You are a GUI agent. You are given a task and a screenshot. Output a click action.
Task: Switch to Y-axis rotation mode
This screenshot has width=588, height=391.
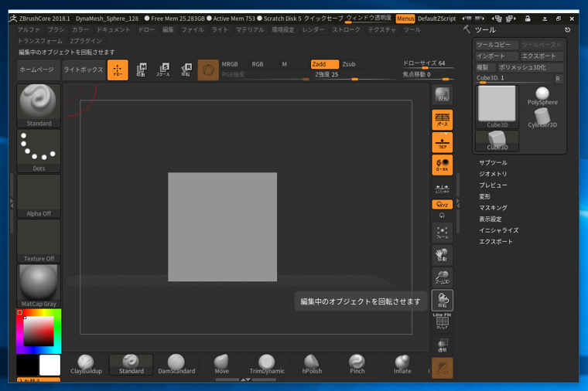coord(443,216)
